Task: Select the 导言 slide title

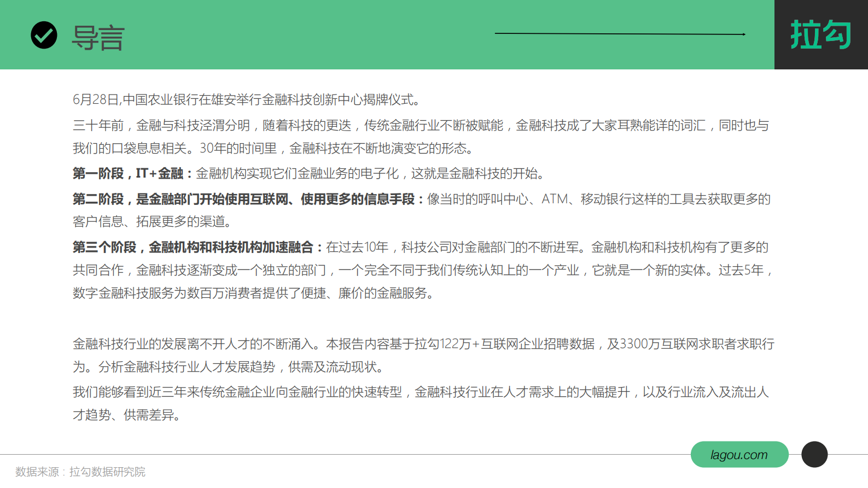Action: (98, 38)
